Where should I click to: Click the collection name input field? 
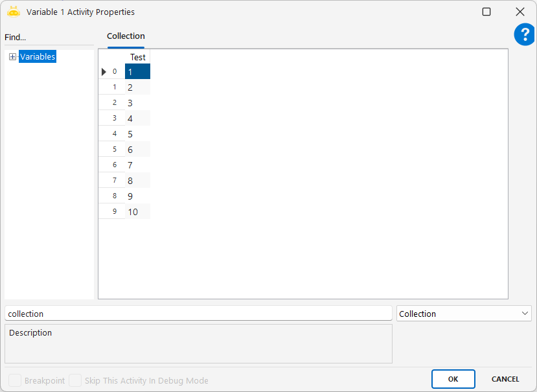click(198, 314)
